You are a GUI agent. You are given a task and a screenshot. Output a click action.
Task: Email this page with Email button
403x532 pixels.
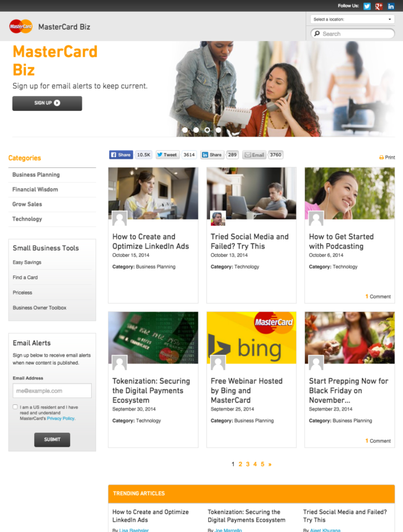[x=254, y=155]
